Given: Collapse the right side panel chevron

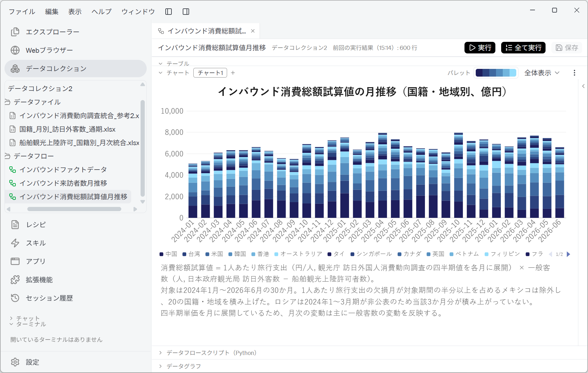Looking at the screenshot, I should (583, 86).
